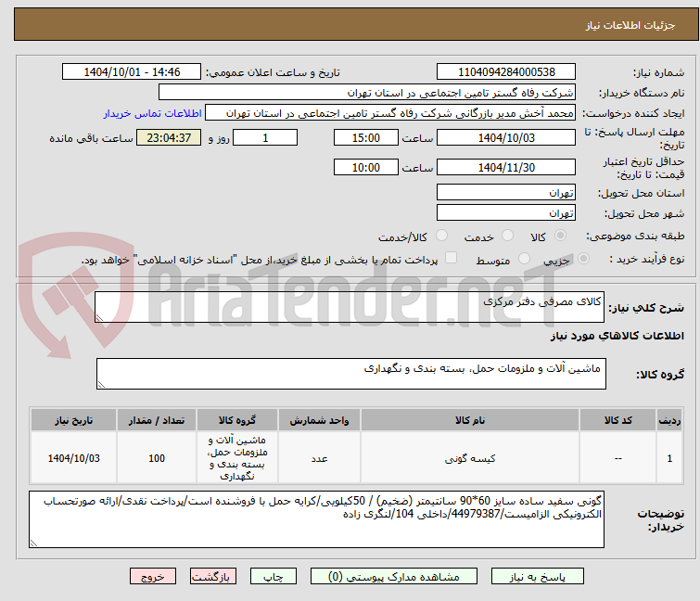700x601 pixels.
Task: Click the announcement date field 1404/10/01 - 14:46
Action: tap(132, 72)
